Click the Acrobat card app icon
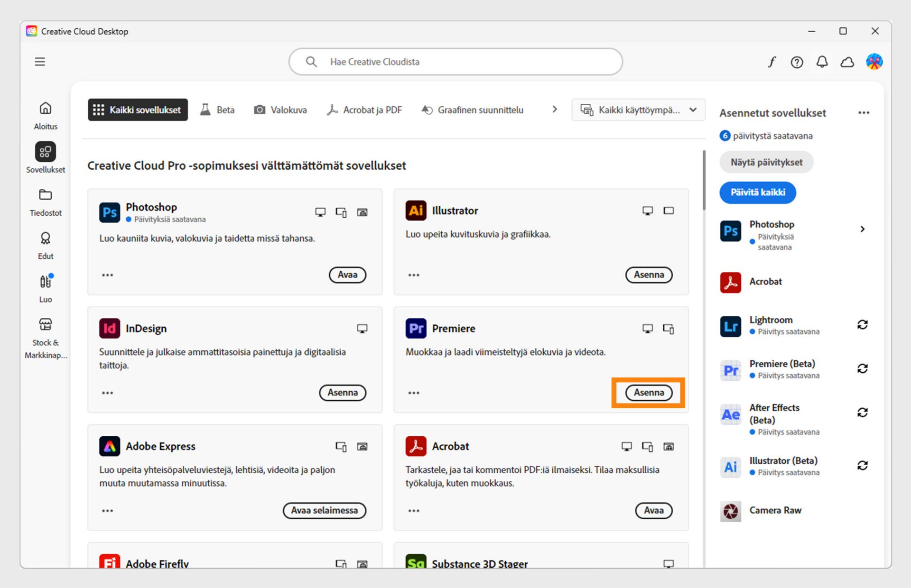The width and height of the screenshot is (911, 588). click(x=416, y=446)
